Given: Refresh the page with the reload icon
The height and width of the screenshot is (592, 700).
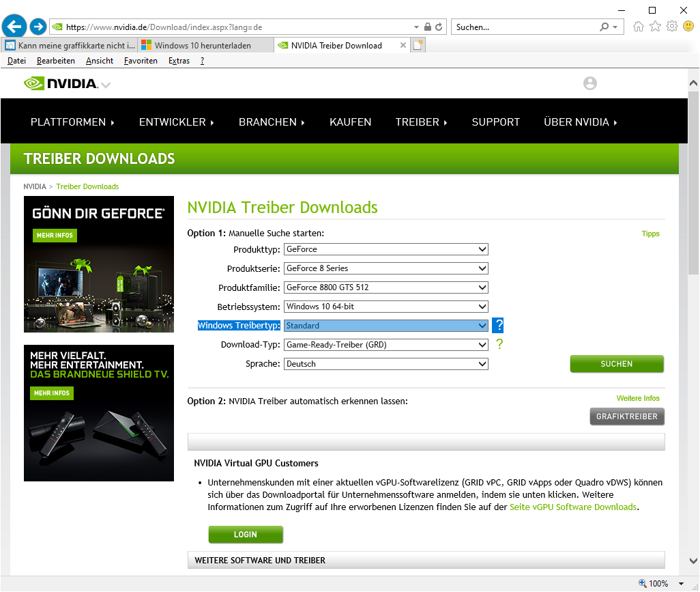Looking at the screenshot, I should pyautogui.click(x=439, y=27).
